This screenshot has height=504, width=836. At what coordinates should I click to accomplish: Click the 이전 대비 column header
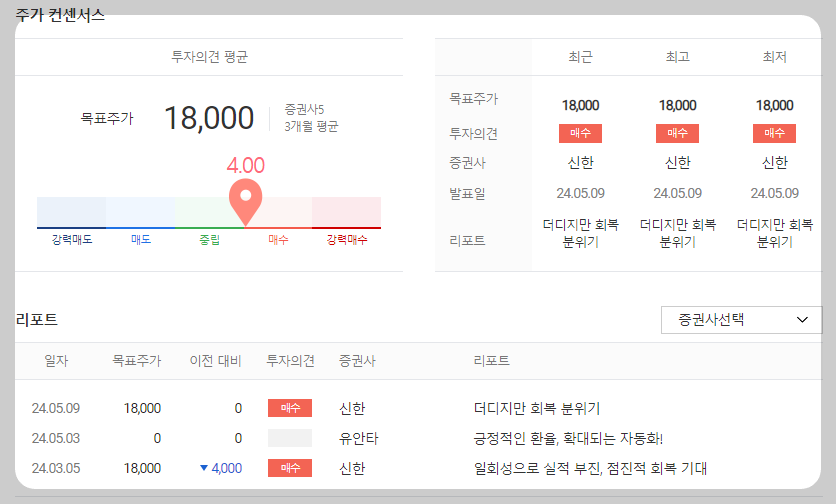tap(216, 361)
